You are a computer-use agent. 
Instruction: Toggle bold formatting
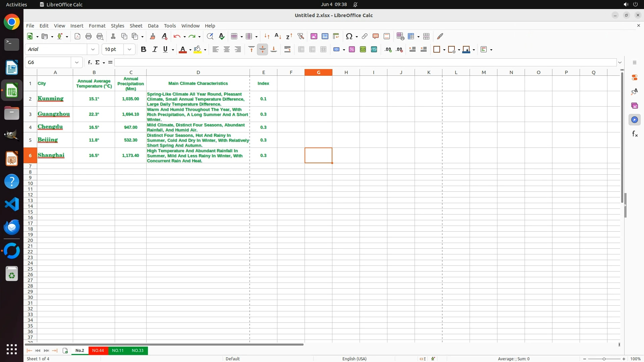click(x=144, y=49)
